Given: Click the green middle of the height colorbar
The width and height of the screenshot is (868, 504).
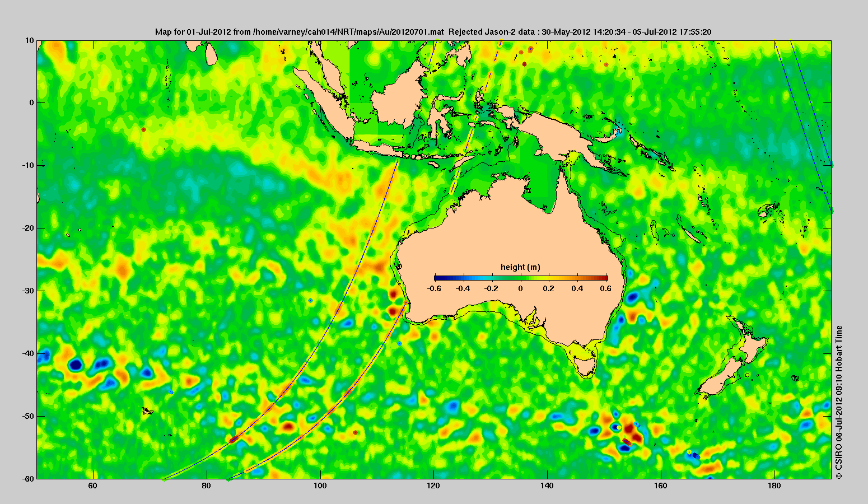Looking at the screenshot, I should (521, 278).
